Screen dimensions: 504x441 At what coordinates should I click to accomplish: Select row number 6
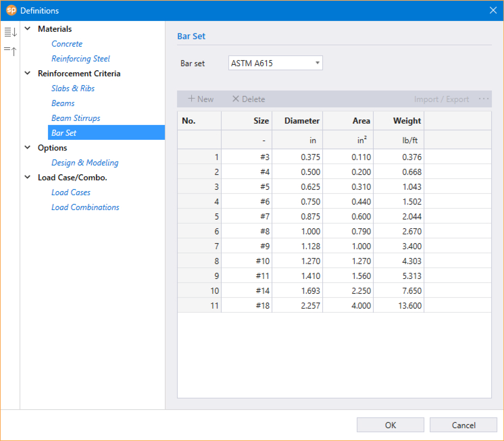[199, 231]
